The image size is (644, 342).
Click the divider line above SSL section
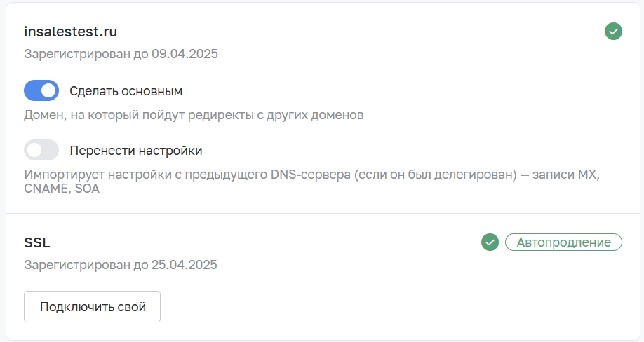click(x=323, y=213)
